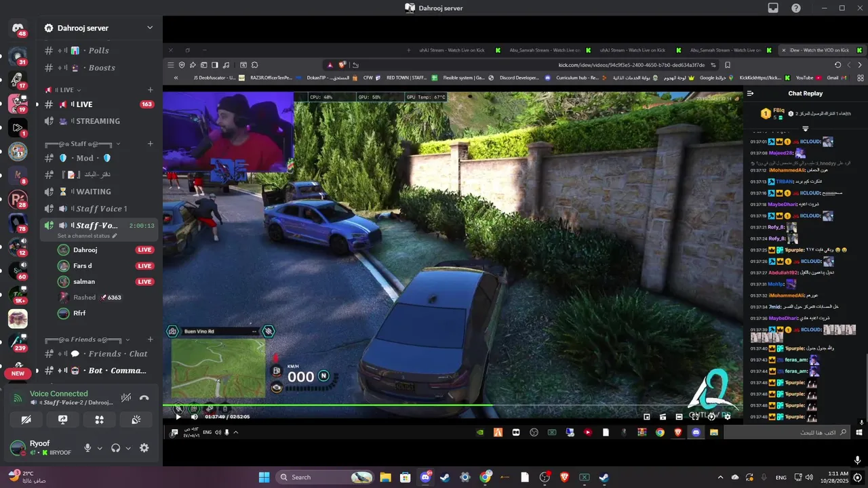Open the server icon with 239 badge
Screen dimensions: 868x488
(18, 342)
